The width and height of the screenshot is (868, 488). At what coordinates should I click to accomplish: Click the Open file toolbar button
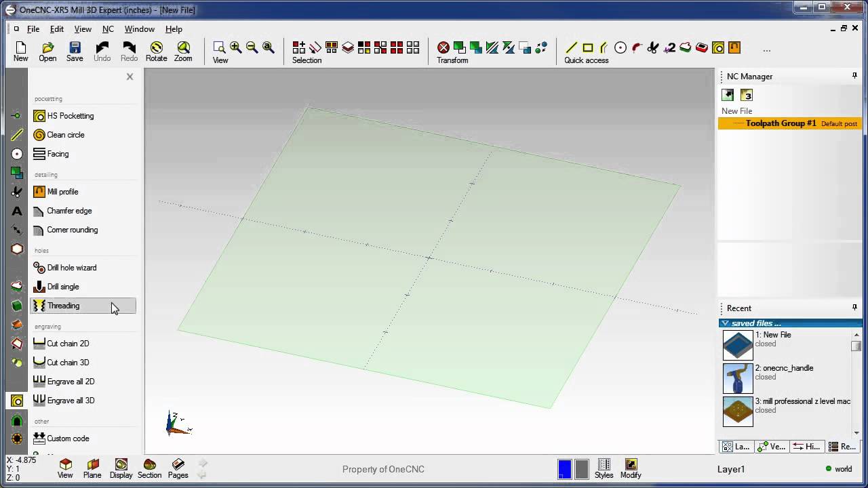(x=47, y=52)
